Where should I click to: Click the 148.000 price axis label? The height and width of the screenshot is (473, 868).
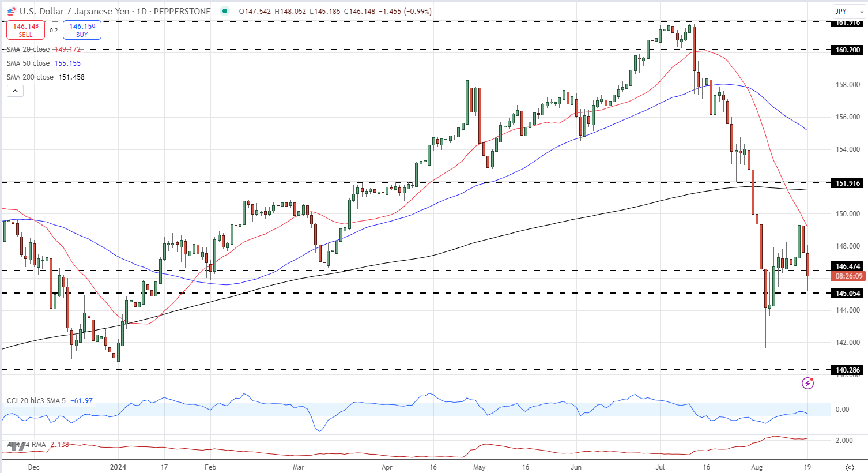coord(848,246)
